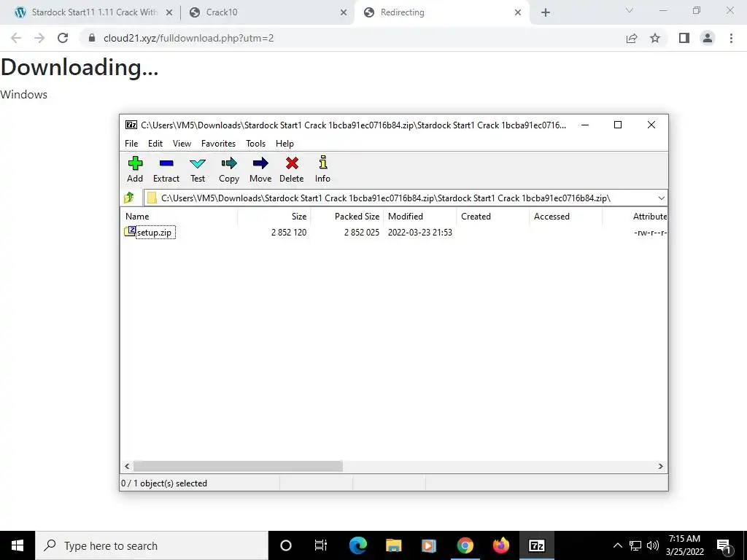Click the 2022-03-23 21:53 modified date
The height and width of the screenshot is (560, 747).
pyautogui.click(x=420, y=233)
